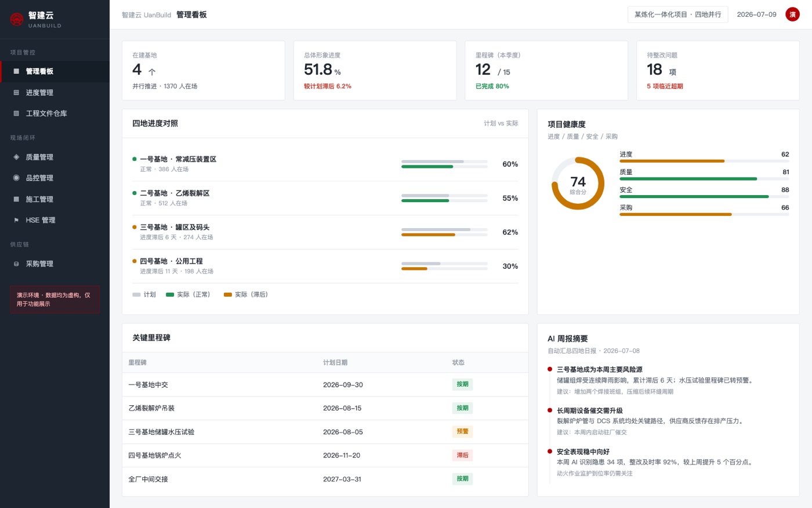Click the 品控管理 circle icon
This screenshot has width=812, height=508.
(x=16, y=178)
